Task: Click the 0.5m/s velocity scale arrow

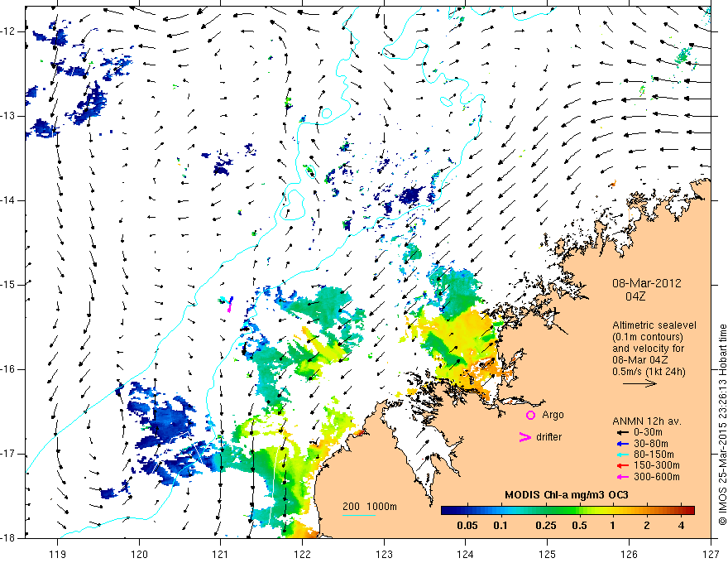Action: pyautogui.click(x=639, y=383)
